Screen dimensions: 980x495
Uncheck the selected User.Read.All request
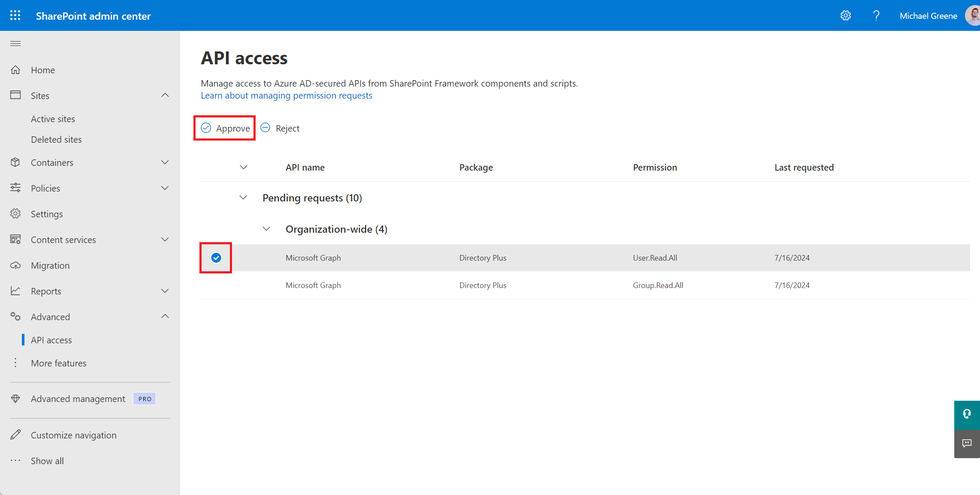coord(216,258)
